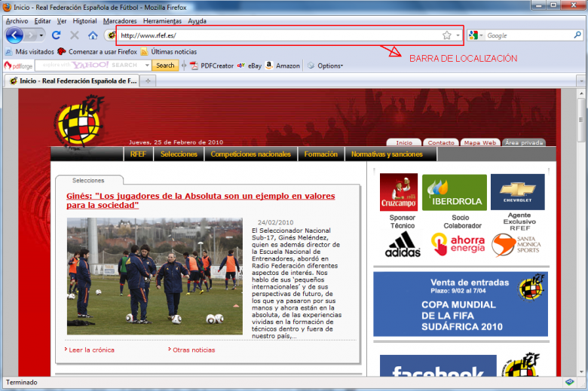Launch PDFCreator from toolbar
Image resolution: width=588 pixels, height=391 pixels.
[x=212, y=66]
